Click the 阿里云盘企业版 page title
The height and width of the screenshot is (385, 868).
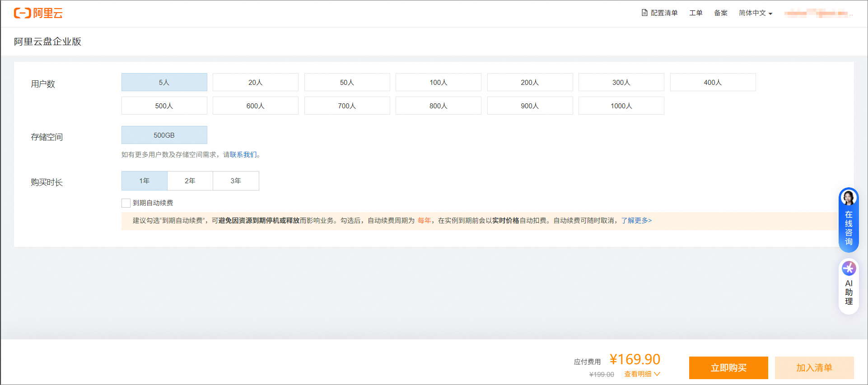(x=47, y=42)
